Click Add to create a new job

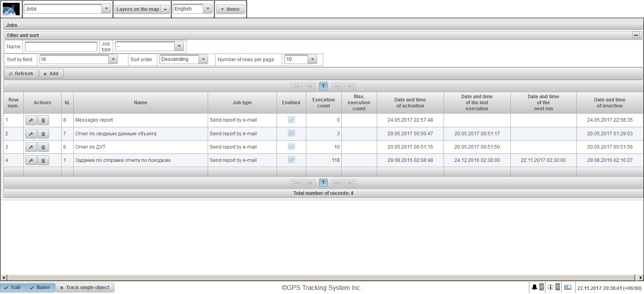tap(51, 74)
